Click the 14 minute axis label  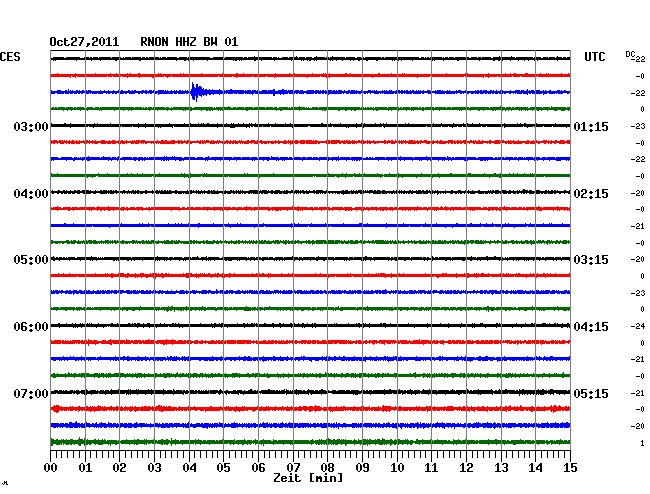tap(536, 468)
